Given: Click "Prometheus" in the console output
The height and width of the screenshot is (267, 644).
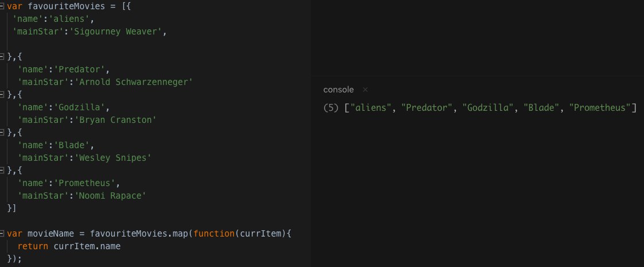Looking at the screenshot, I should (600, 108).
